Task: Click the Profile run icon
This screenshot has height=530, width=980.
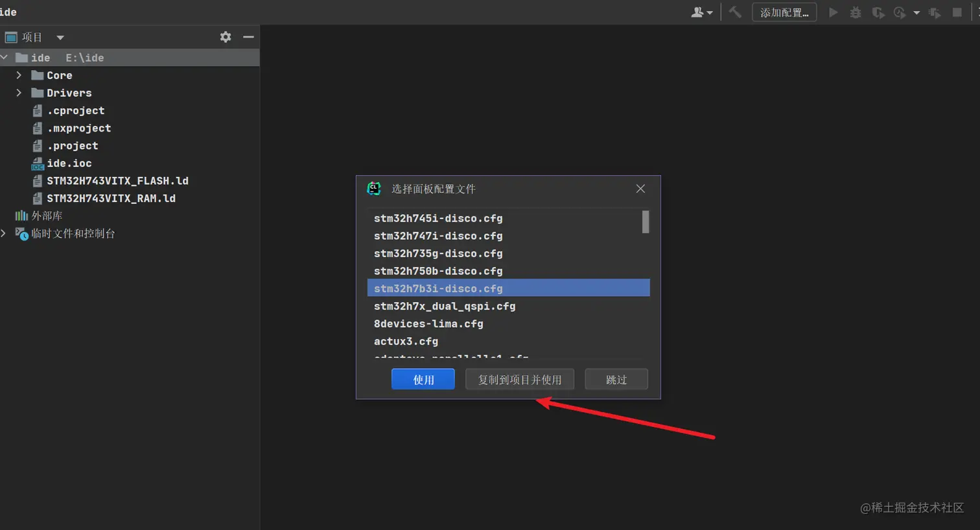Action: 900,12
